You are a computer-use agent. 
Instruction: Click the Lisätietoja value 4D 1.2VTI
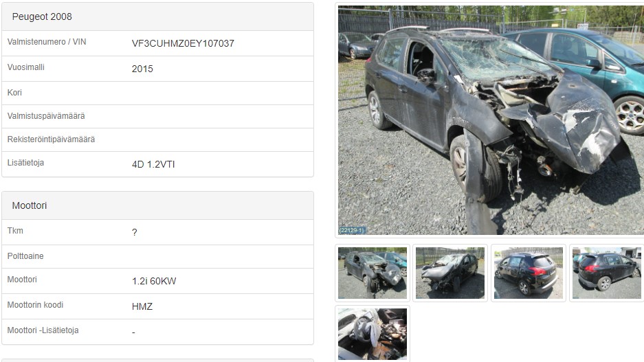point(153,164)
